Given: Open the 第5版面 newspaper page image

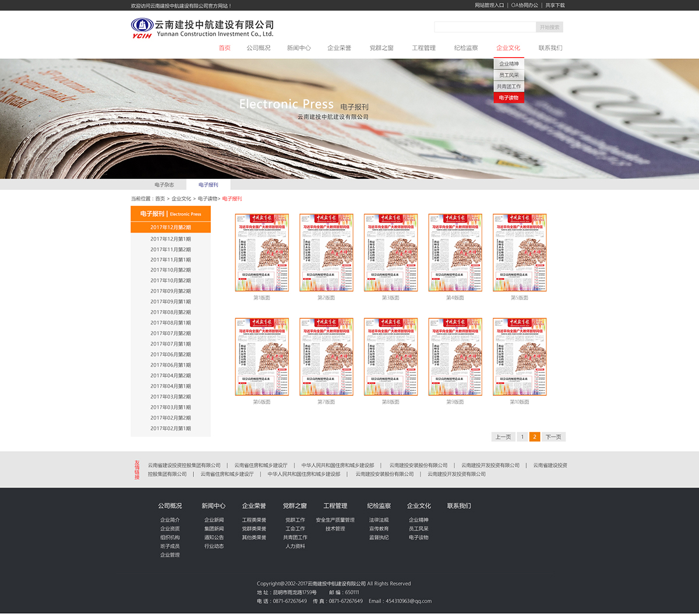Looking at the screenshot, I should point(520,252).
